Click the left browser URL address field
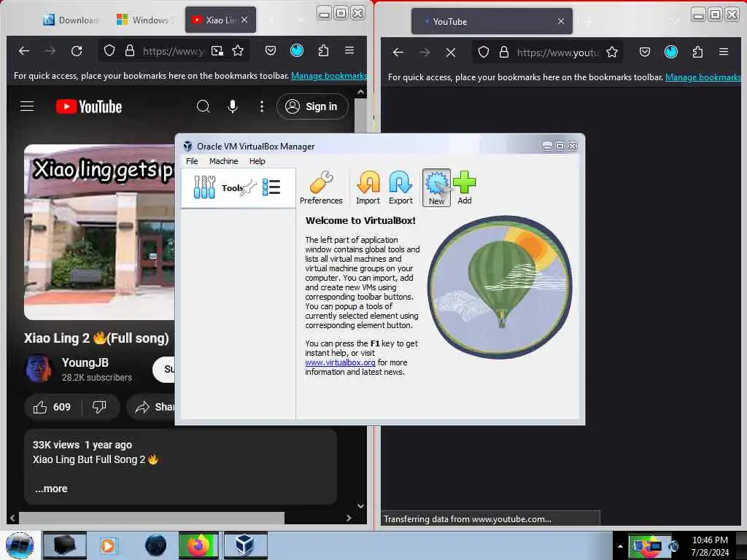The width and height of the screenshot is (747, 560). (x=173, y=51)
